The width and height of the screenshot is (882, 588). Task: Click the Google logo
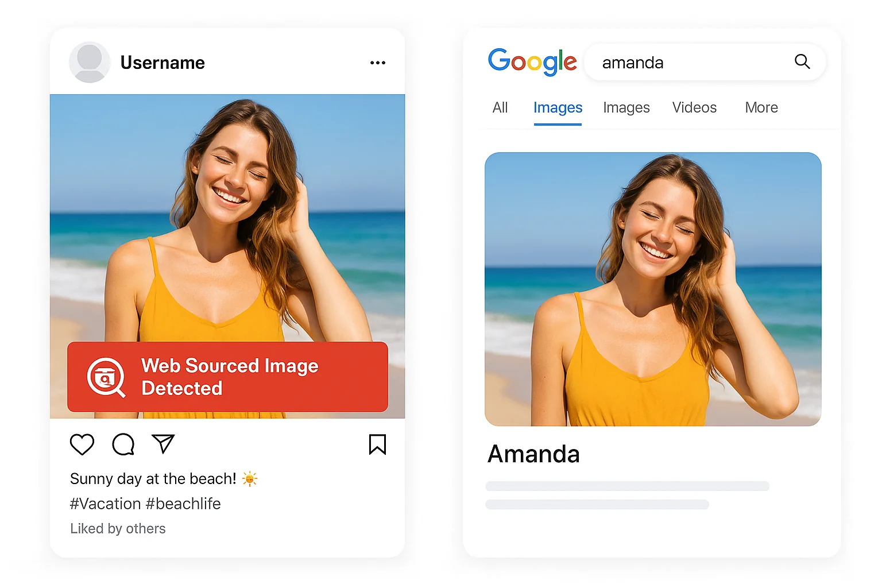tap(532, 61)
